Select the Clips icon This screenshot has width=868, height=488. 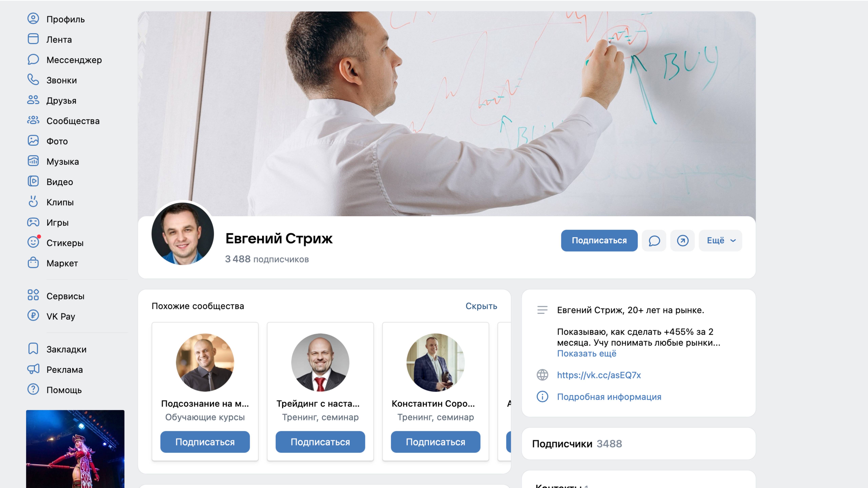pyautogui.click(x=33, y=202)
